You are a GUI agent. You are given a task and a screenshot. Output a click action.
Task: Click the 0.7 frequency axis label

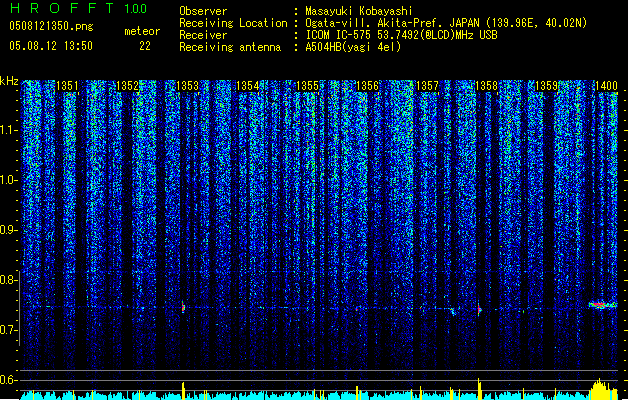coord(8,330)
